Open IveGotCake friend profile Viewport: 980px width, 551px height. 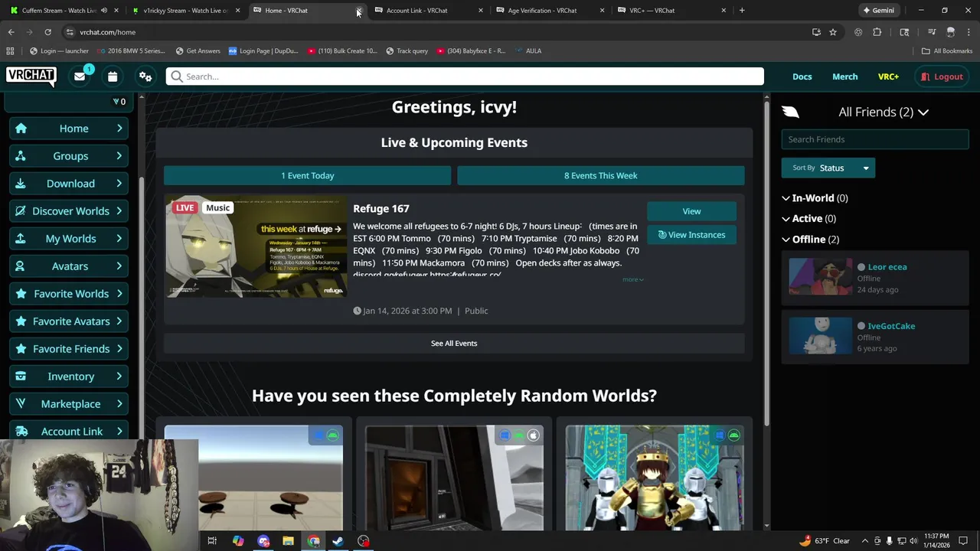[x=891, y=326]
